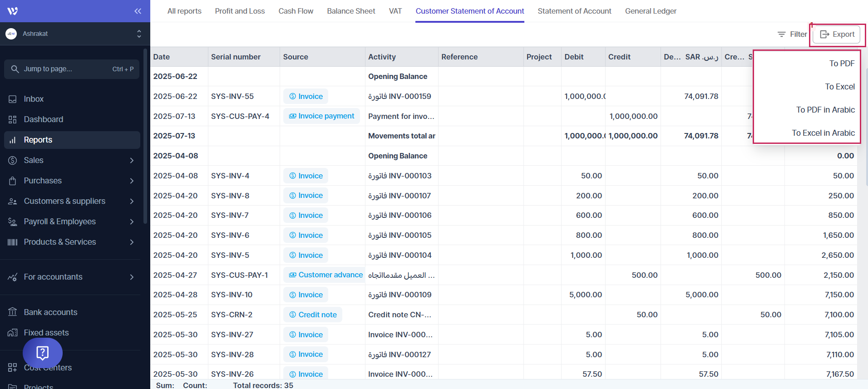Screen dimensions: 868x389
Task: Expand the Purchases submenu arrow
Action: pos(132,181)
